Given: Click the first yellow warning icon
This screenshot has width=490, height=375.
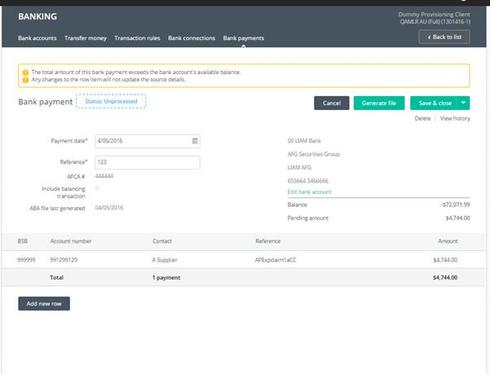Looking at the screenshot, I should tap(25, 72).
